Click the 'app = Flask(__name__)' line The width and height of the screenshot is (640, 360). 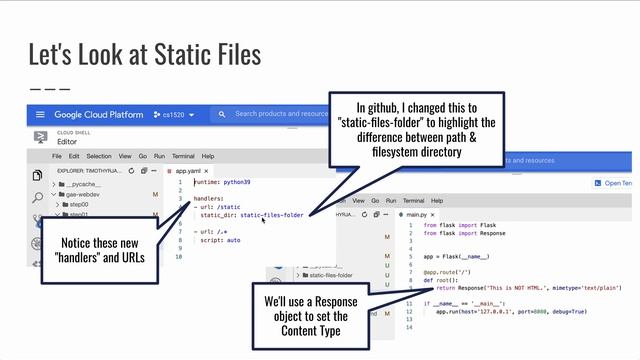pos(456,257)
